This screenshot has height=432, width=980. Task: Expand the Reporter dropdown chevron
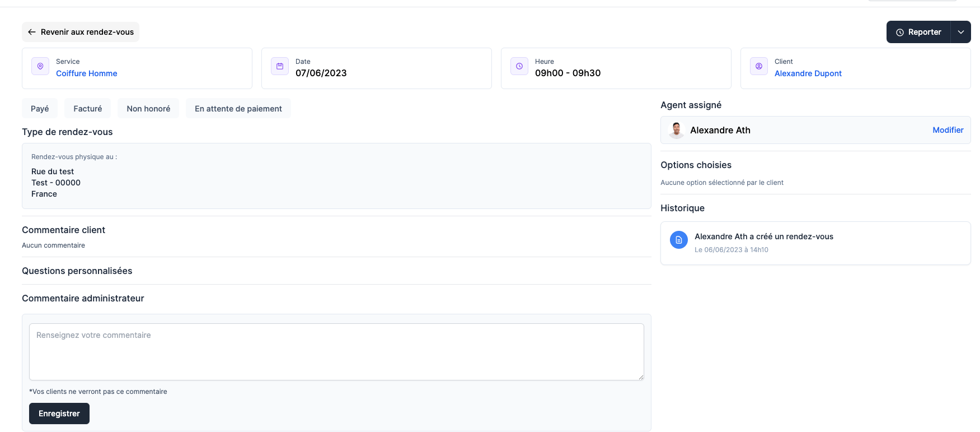point(961,32)
